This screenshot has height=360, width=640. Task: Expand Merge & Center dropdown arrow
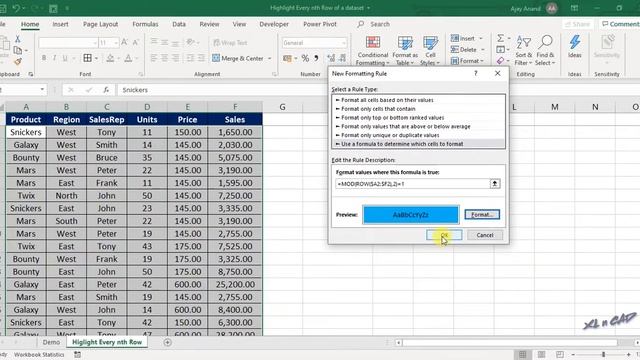coord(269,59)
